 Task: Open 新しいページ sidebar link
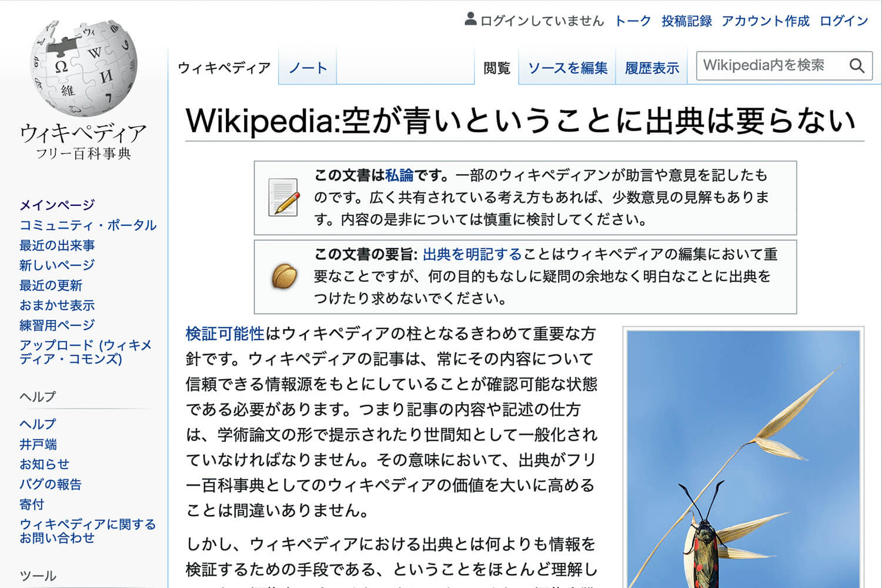point(57,265)
